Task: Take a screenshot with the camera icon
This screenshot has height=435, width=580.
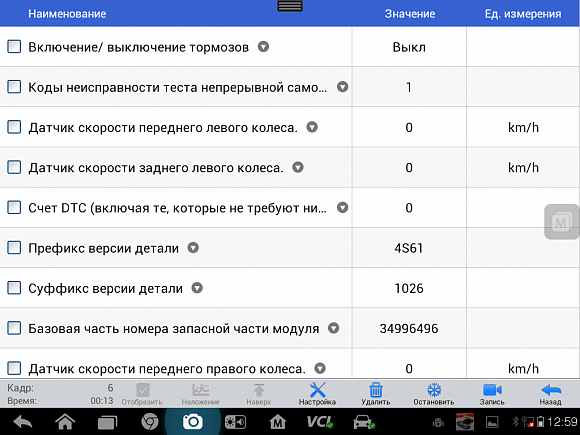Action: pos(193,422)
